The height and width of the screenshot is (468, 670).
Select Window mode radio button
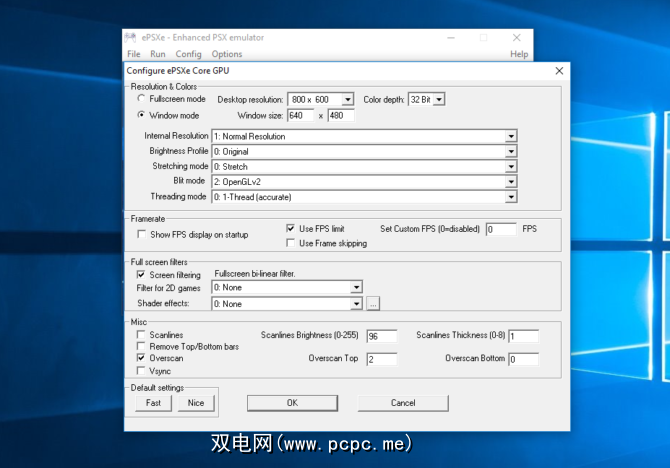[141, 115]
